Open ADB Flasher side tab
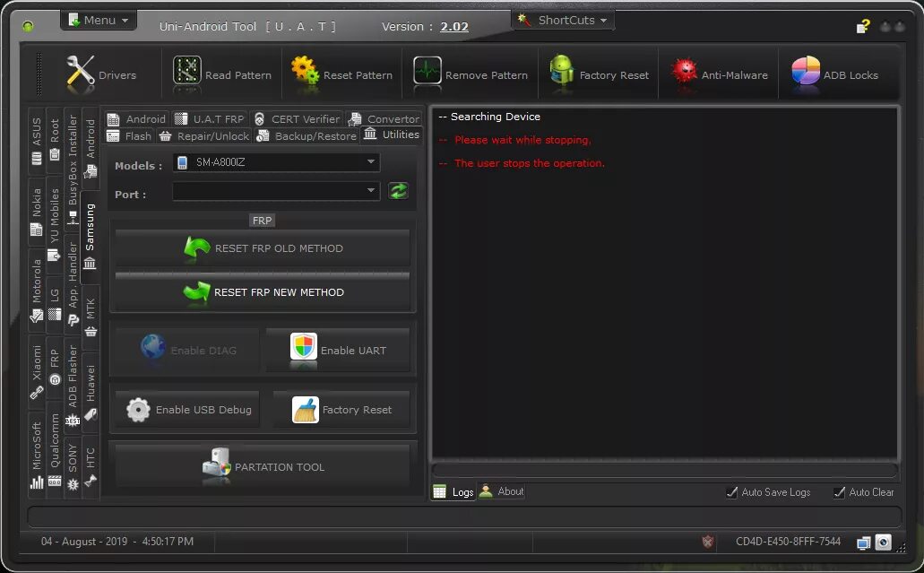 (73, 385)
